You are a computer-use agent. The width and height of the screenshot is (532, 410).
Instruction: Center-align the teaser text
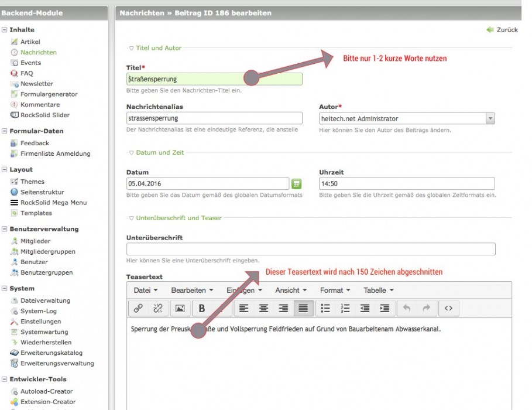(x=264, y=308)
